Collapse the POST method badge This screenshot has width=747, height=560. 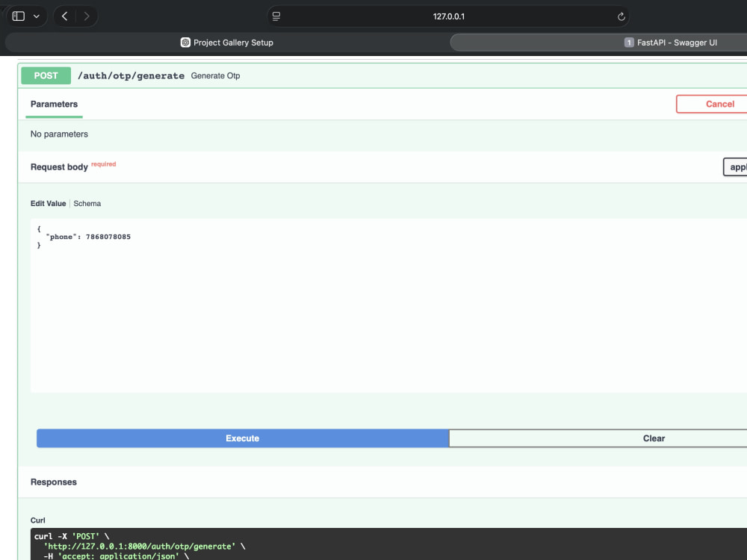[46, 75]
